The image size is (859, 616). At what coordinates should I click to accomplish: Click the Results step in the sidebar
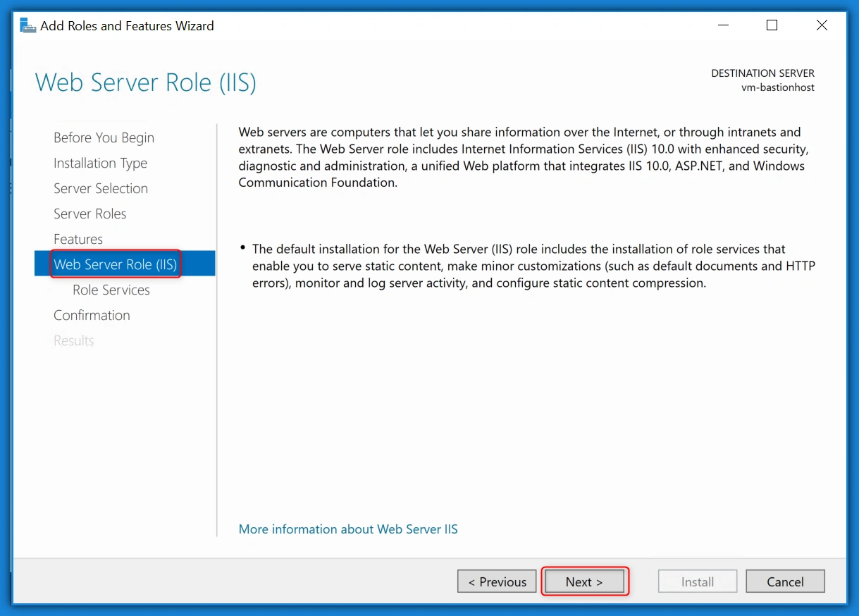coord(74,340)
